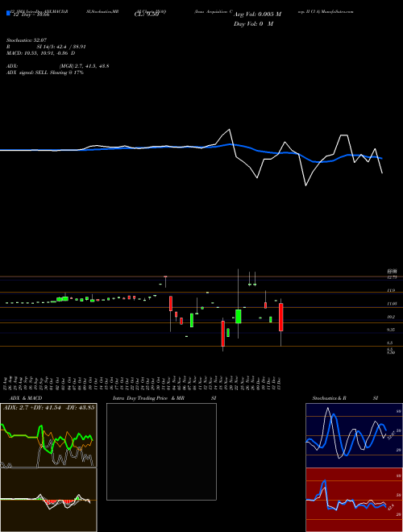Screen dimensions: 403x532
Task: Click the tall green candle with the longest upper wick
Action: [238, 316]
